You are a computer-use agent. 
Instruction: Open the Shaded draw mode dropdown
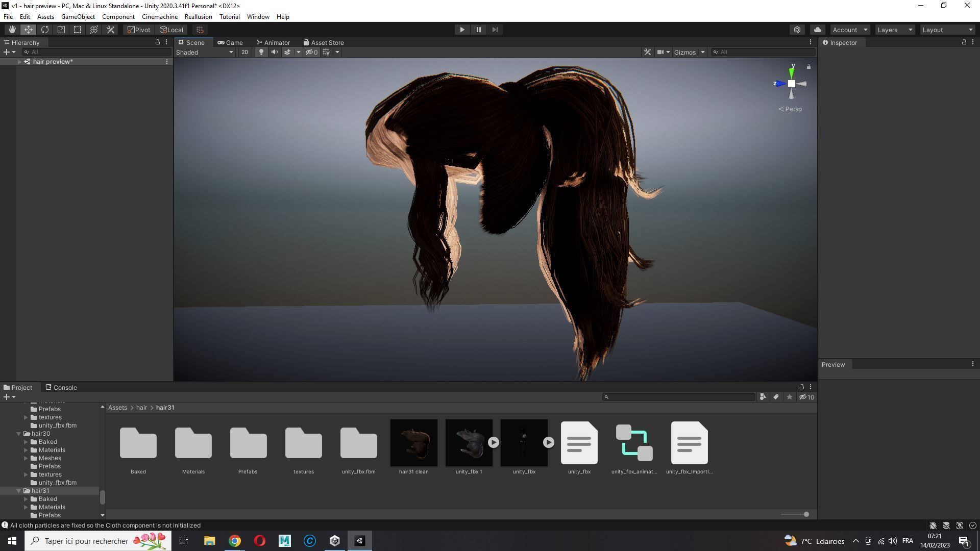pyautogui.click(x=204, y=52)
